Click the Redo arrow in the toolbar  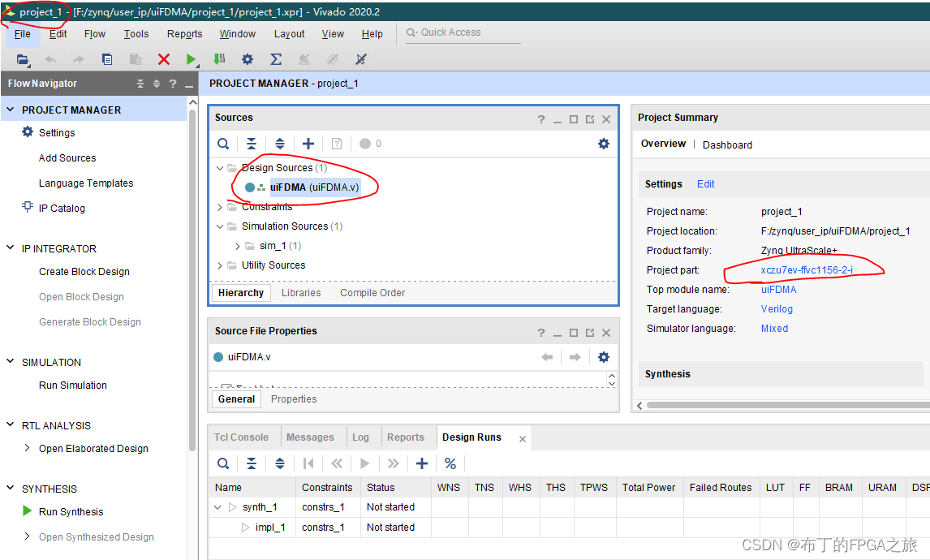point(78,59)
